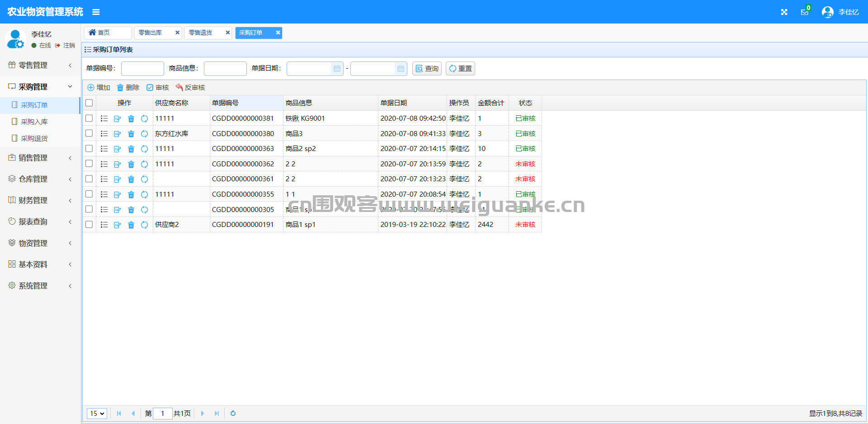Delete order CGDD00000000381 with trash icon
Screen dimensions: 868x424
point(131,118)
